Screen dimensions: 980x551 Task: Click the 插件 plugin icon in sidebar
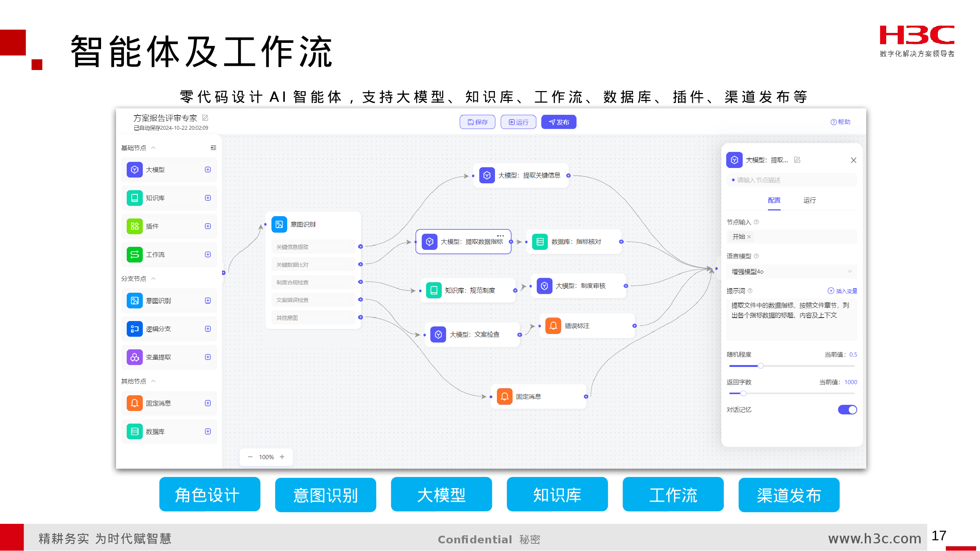(x=134, y=226)
